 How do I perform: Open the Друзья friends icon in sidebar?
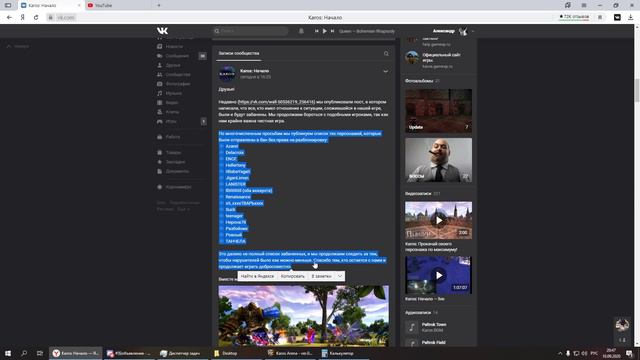[160, 65]
